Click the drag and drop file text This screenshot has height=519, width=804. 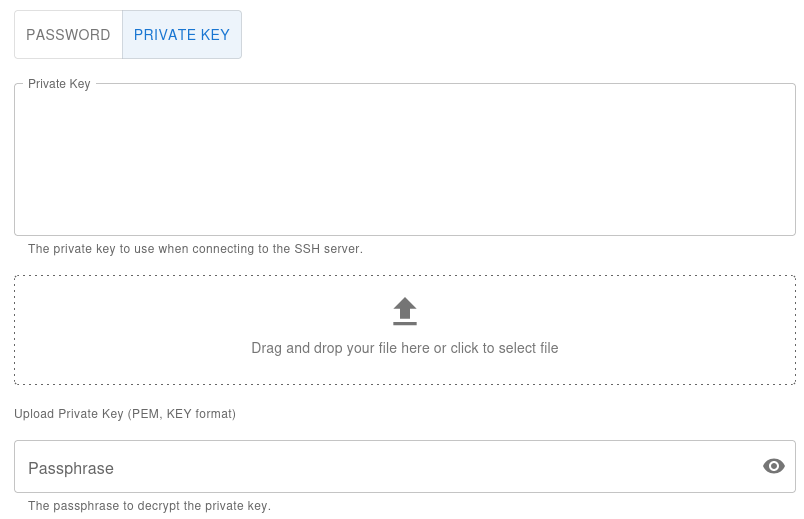(404, 348)
